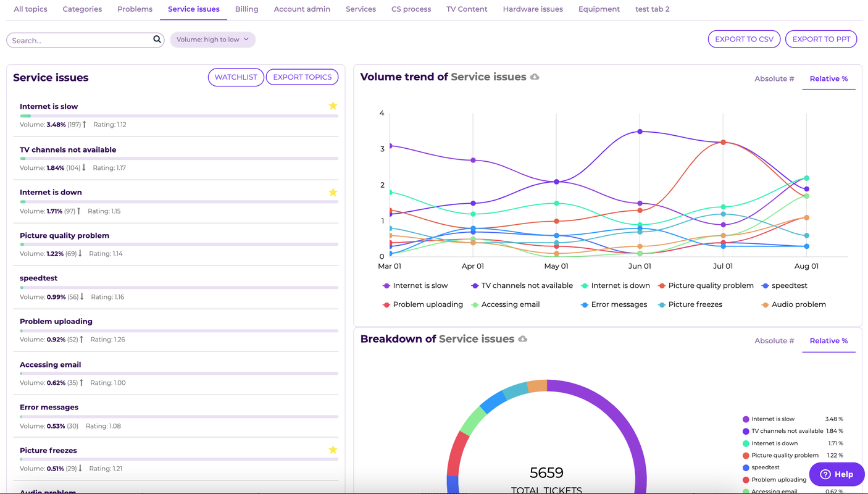
Task: Open the Account admin tab
Action: (x=302, y=9)
